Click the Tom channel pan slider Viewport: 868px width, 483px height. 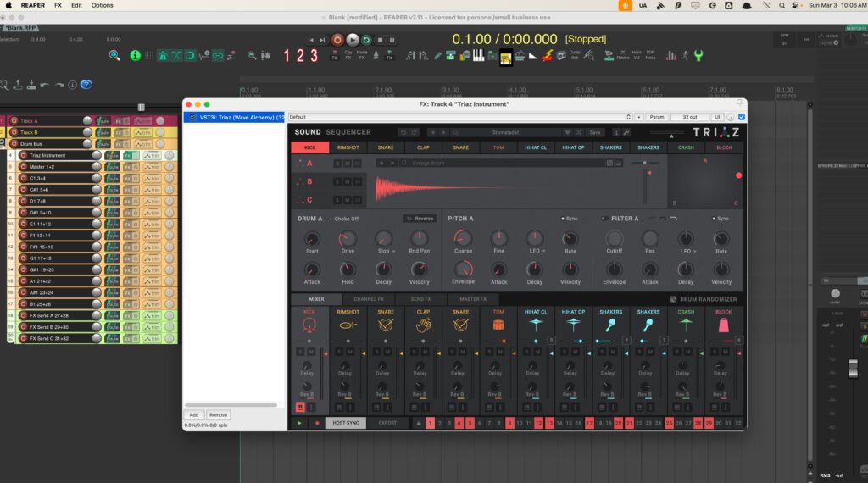tap(498, 341)
